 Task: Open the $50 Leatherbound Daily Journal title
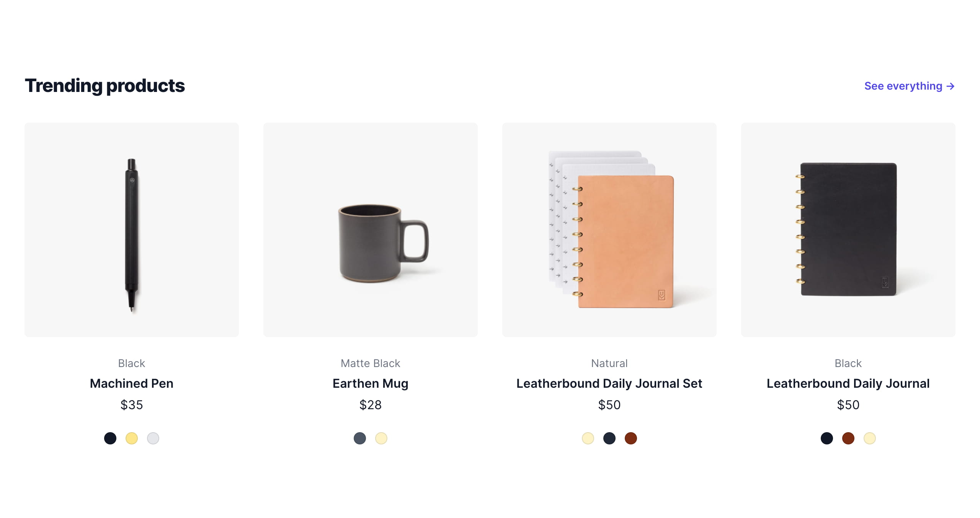848,384
